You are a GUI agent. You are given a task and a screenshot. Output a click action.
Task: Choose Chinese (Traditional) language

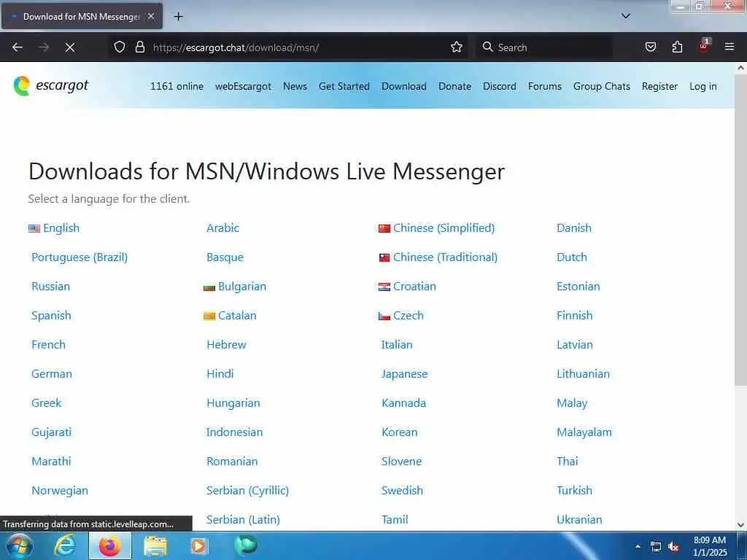pos(445,257)
